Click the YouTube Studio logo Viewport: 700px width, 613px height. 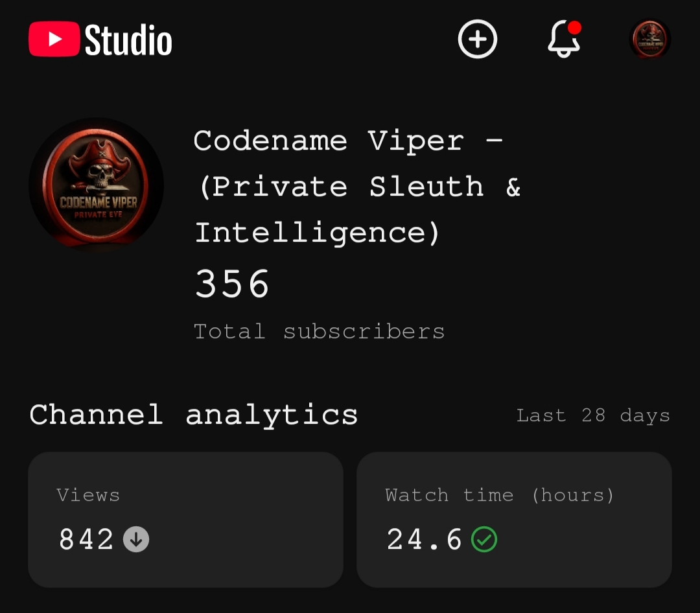[x=100, y=40]
